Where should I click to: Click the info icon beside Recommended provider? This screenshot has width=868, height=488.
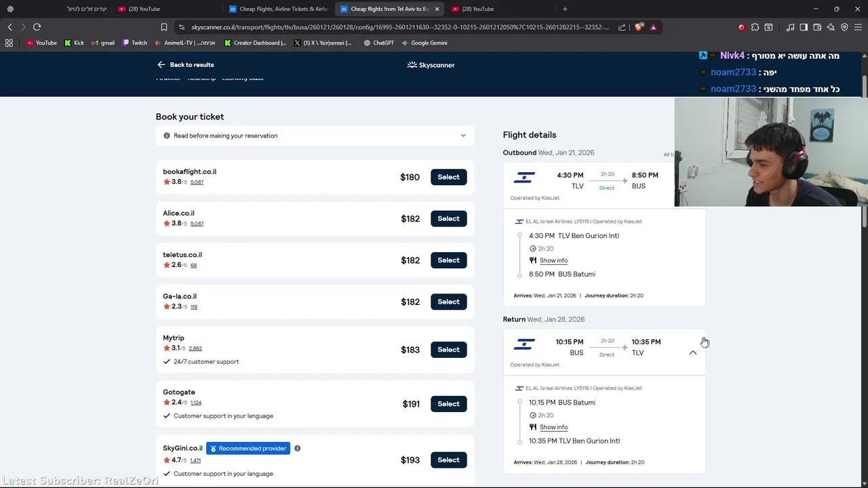pos(297,448)
